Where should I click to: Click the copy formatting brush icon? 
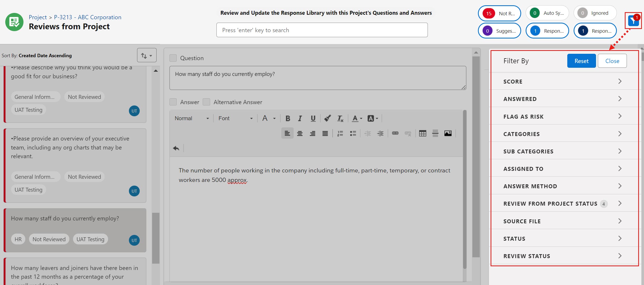[x=327, y=118]
